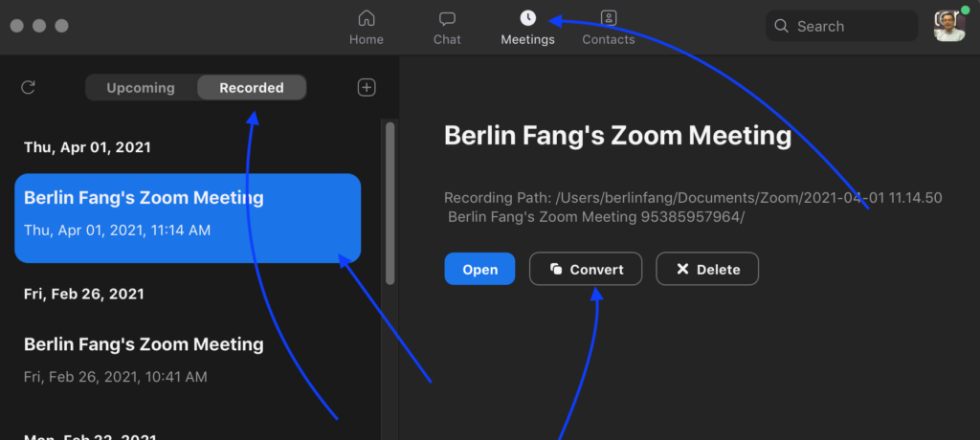Delete the selected recording
Viewport: 980px width, 440px height.
click(x=706, y=270)
